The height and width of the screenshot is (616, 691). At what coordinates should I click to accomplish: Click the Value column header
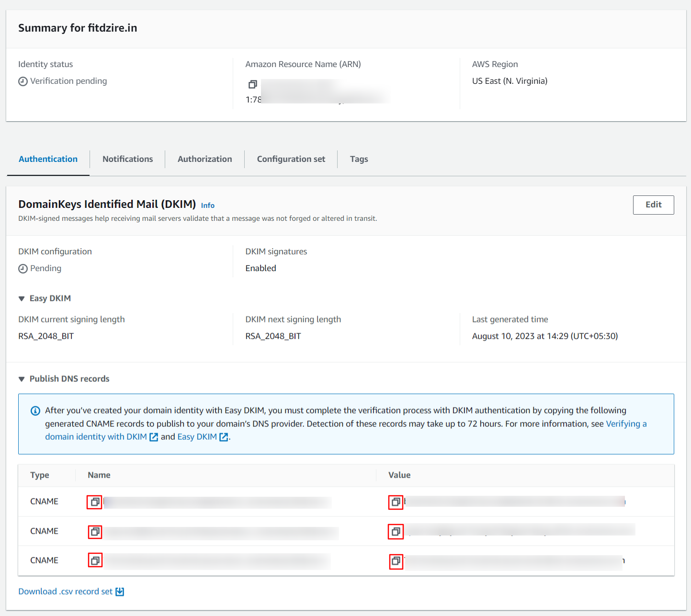click(399, 475)
